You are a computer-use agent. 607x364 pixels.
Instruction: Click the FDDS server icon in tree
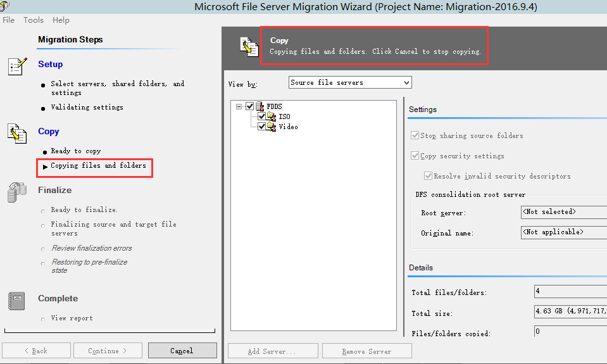[260, 106]
